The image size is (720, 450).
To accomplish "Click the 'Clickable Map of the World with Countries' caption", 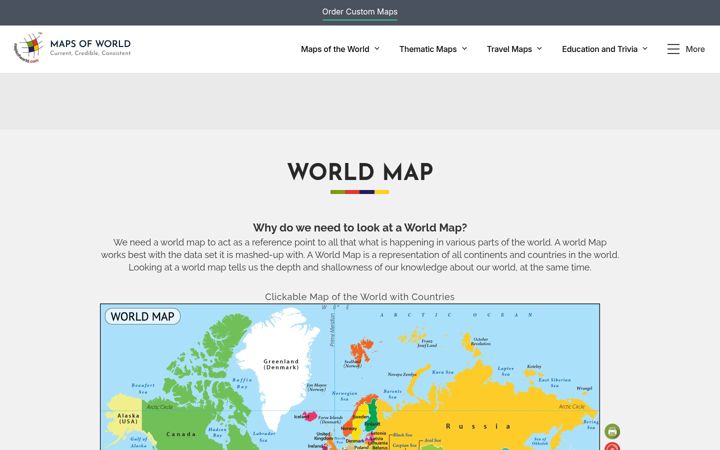I will click(360, 297).
